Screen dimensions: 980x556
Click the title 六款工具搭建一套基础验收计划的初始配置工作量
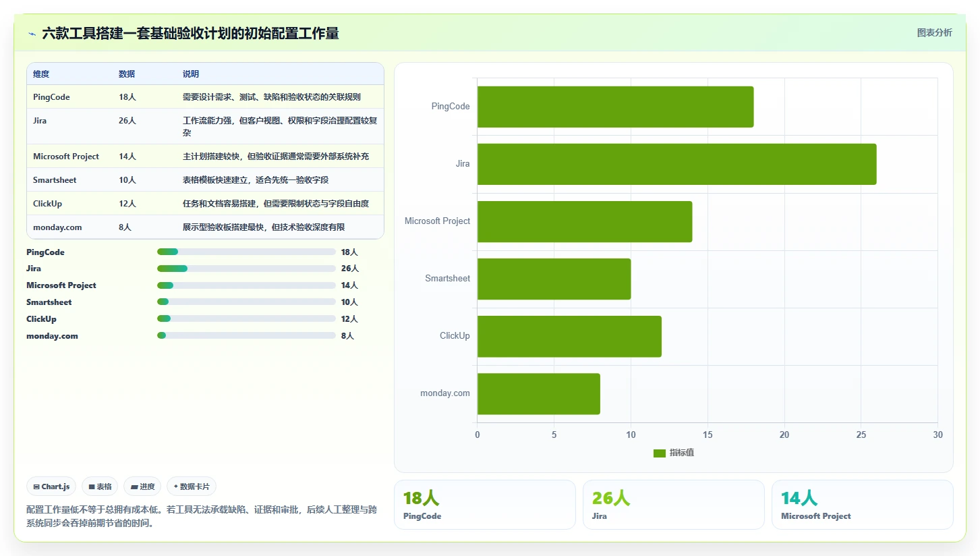[x=190, y=33]
